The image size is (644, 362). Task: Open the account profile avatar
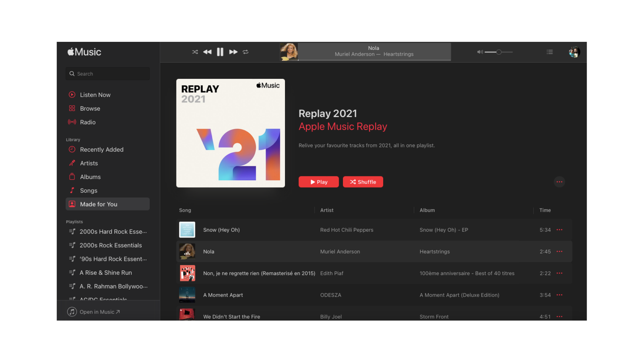(574, 52)
